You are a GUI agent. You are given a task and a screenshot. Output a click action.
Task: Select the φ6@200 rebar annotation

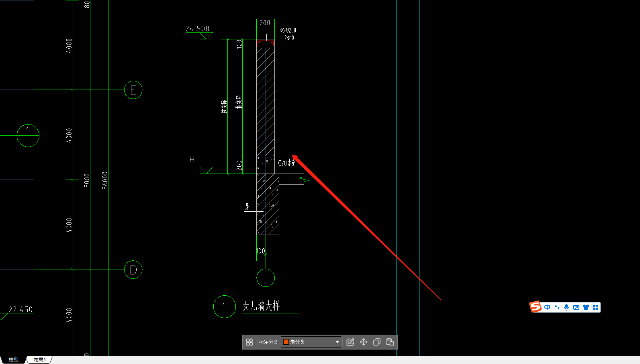pyautogui.click(x=288, y=30)
